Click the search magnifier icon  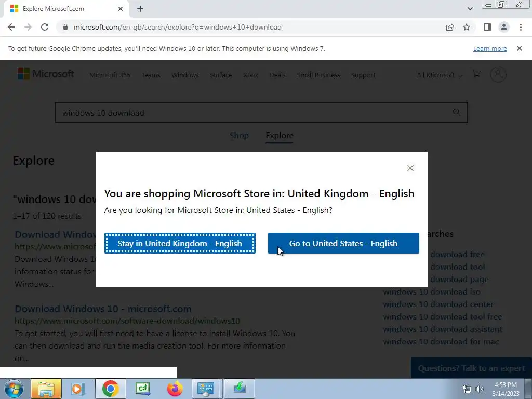pos(457,112)
